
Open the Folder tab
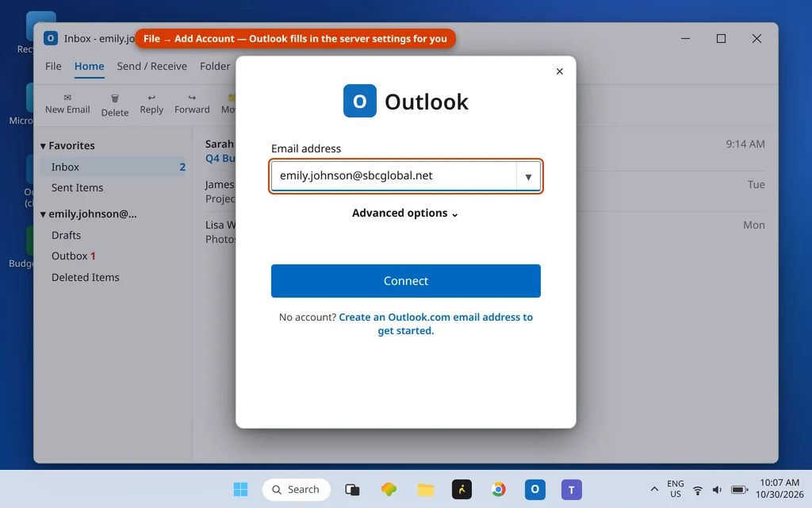click(x=215, y=67)
